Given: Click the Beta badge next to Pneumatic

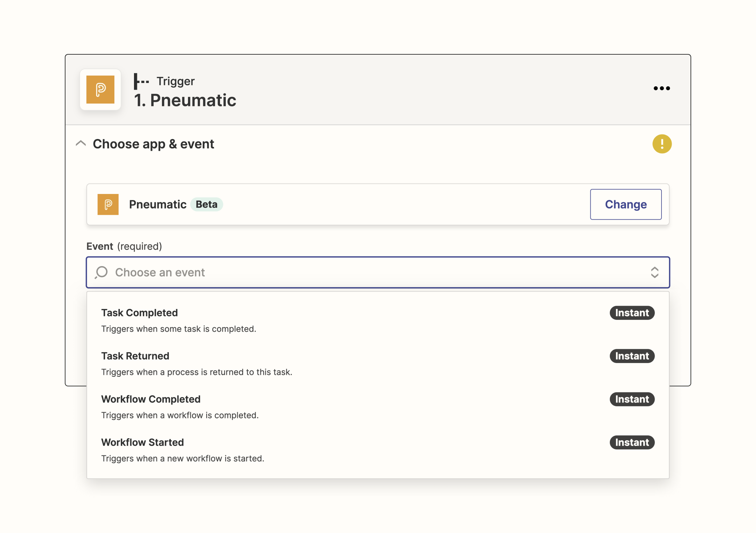Looking at the screenshot, I should (207, 204).
